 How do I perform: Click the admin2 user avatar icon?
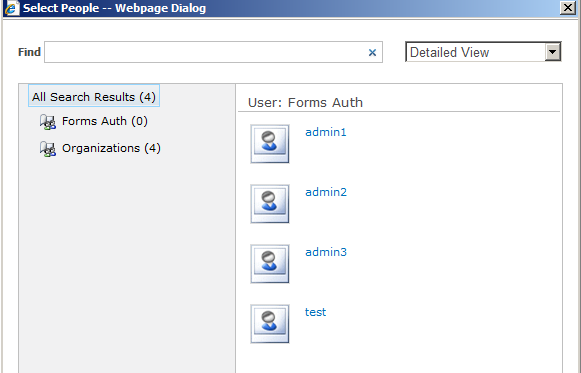270,204
